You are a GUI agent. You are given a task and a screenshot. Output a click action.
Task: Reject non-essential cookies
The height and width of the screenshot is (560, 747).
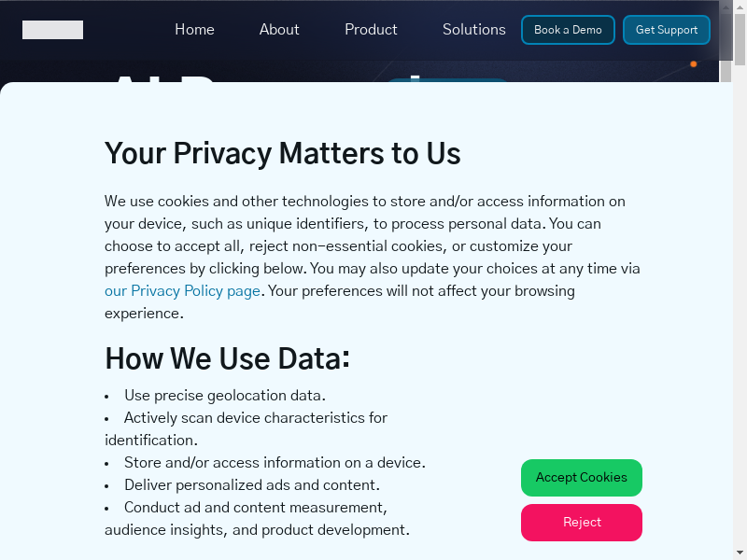click(x=581, y=523)
